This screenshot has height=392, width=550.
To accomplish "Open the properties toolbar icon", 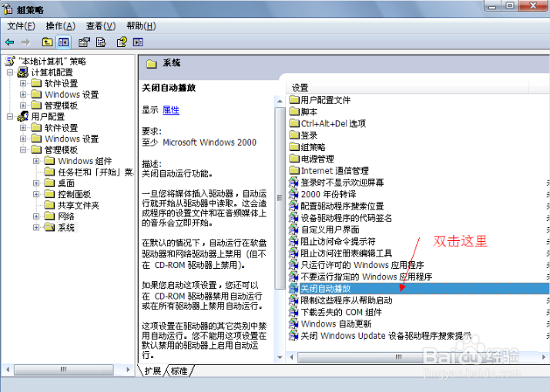I will click(84, 42).
